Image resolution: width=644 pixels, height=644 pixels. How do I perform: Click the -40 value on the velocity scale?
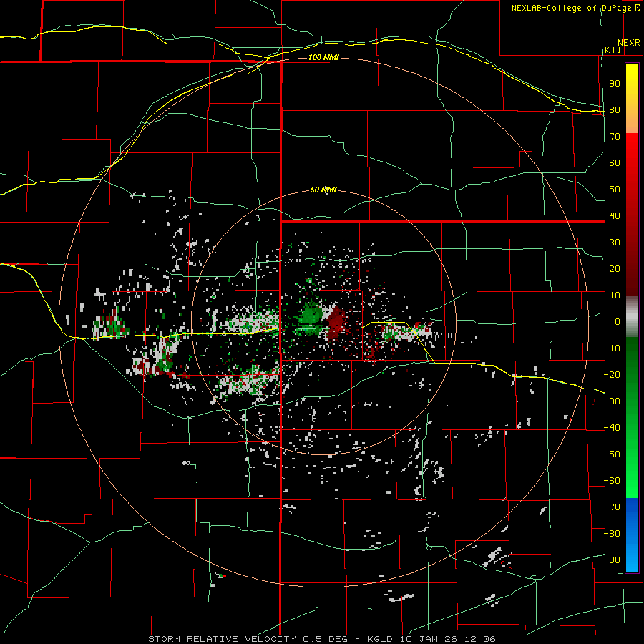click(612, 428)
